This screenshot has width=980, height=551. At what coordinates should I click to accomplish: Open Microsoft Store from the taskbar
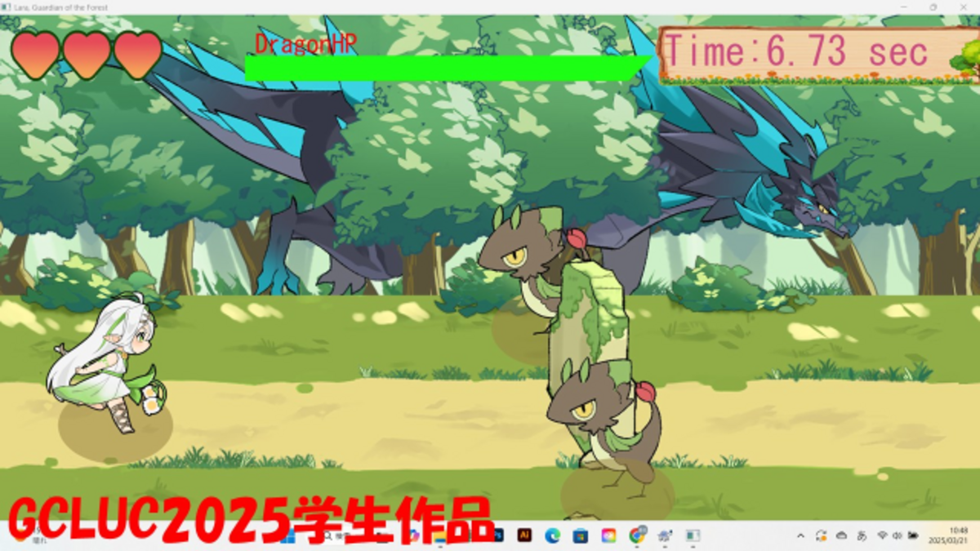[x=580, y=535]
